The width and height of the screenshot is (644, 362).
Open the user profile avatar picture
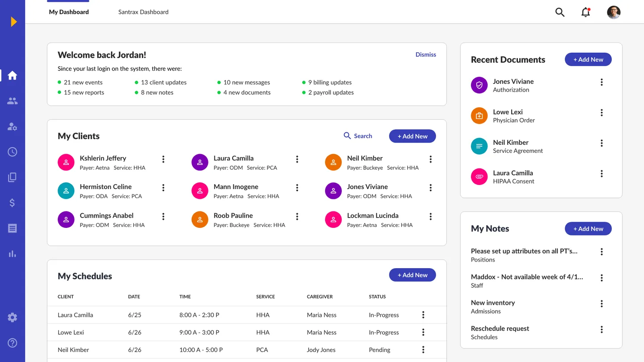coord(614,12)
